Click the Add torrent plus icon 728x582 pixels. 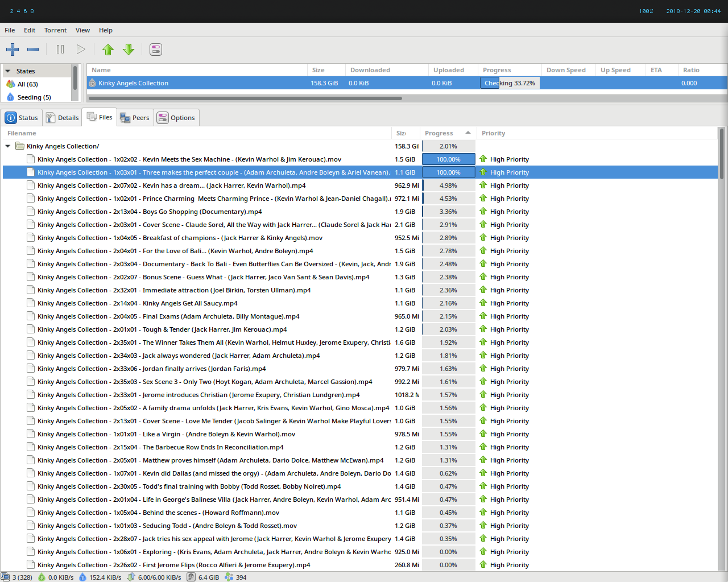pyautogui.click(x=13, y=49)
